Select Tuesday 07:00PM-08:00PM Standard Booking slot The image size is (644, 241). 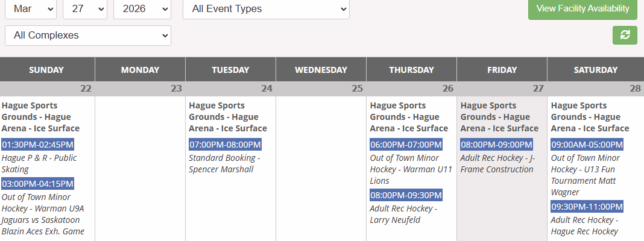(x=225, y=145)
